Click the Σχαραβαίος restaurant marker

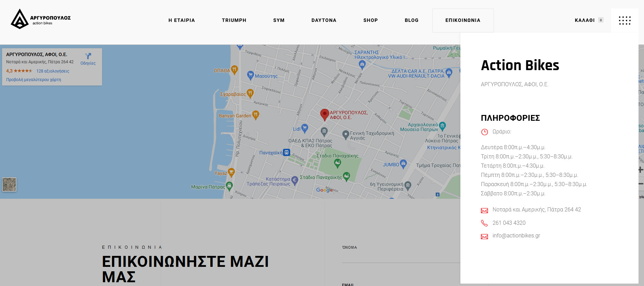[250, 93]
